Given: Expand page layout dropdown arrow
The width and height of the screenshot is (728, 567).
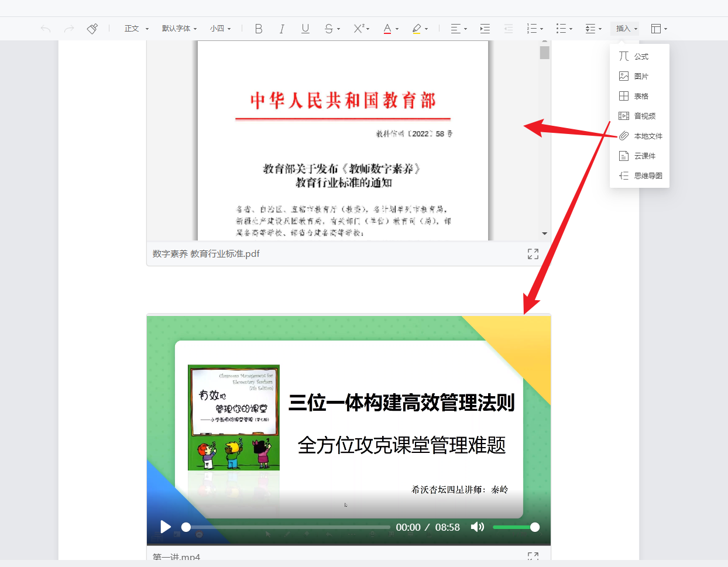Looking at the screenshot, I should (x=666, y=29).
